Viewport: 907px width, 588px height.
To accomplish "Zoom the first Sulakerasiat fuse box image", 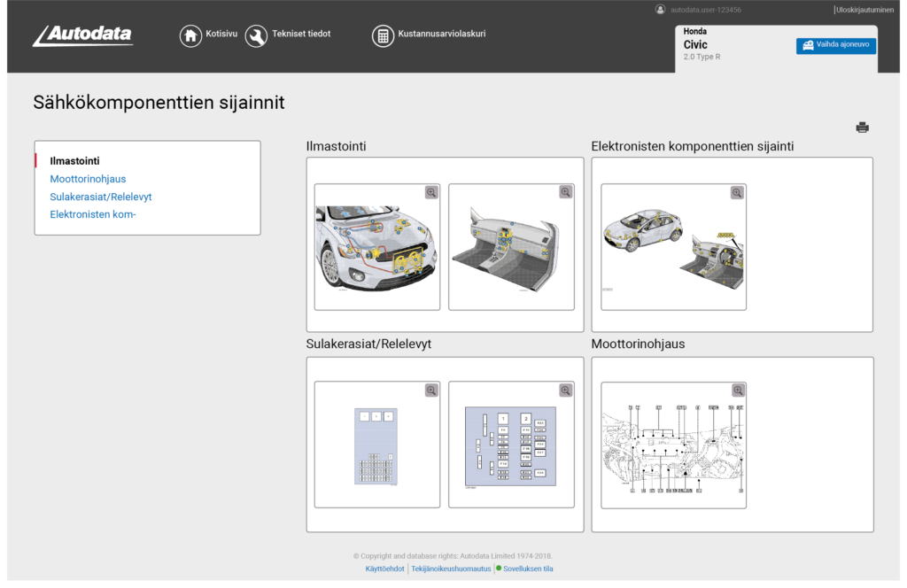I will (431, 390).
